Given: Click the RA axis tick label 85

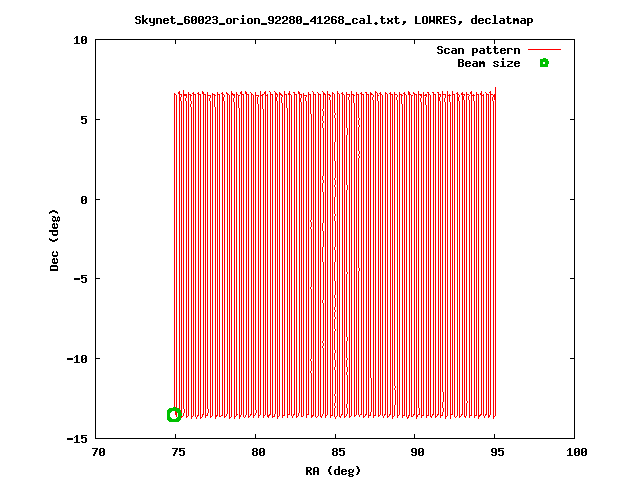Looking at the screenshot, I should coord(338,452).
